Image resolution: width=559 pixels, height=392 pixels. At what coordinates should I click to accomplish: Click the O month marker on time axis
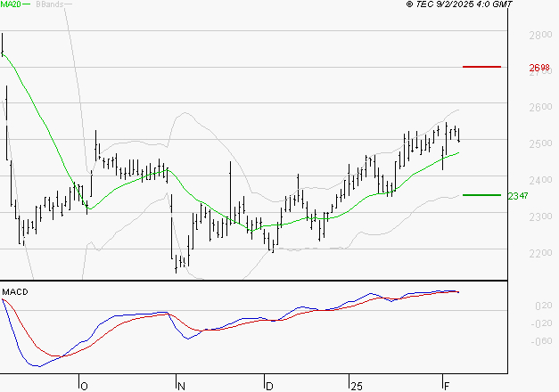coord(83,386)
